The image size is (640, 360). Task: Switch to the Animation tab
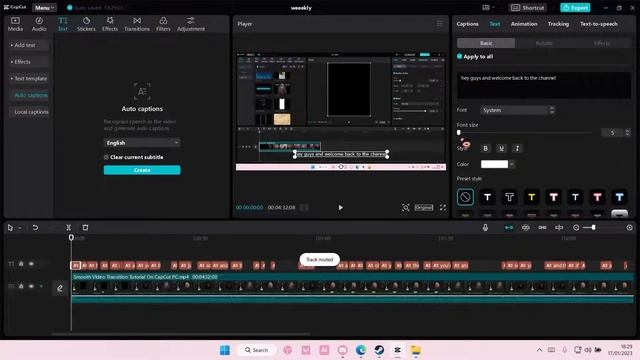click(524, 24)
